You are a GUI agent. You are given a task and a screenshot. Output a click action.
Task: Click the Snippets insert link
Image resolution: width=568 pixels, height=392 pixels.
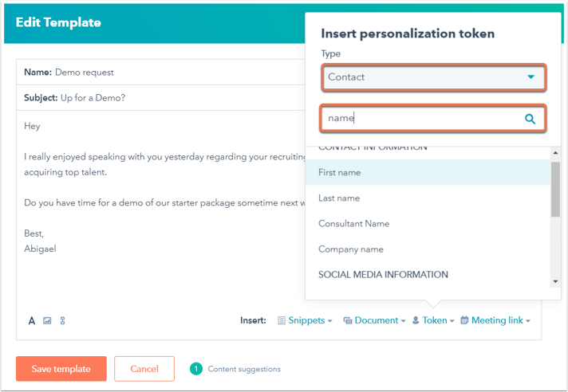pos(306,320)
